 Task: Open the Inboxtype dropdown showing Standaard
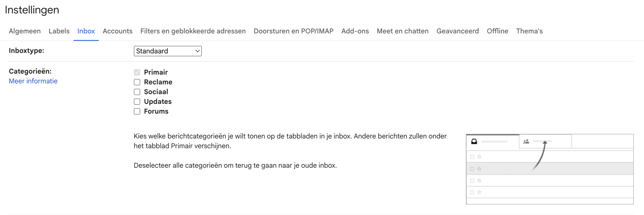coord(168,51)
